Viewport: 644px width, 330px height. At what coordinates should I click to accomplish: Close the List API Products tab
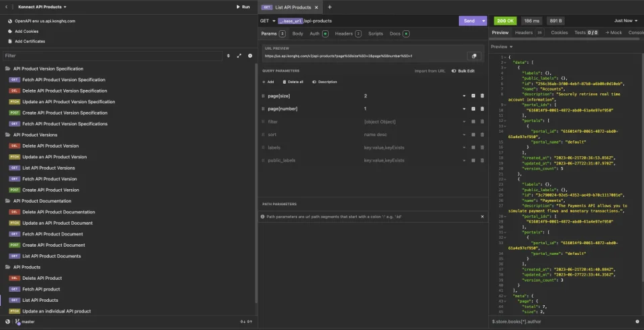coord(316,7)
